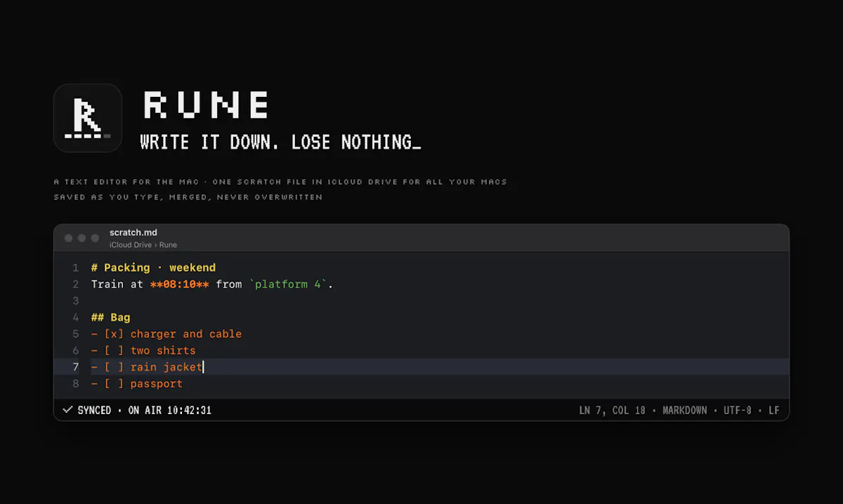This screenshot has height=504, width=843.
Task: Minimize the scratch.md window
Action: (x=81, y=238)
